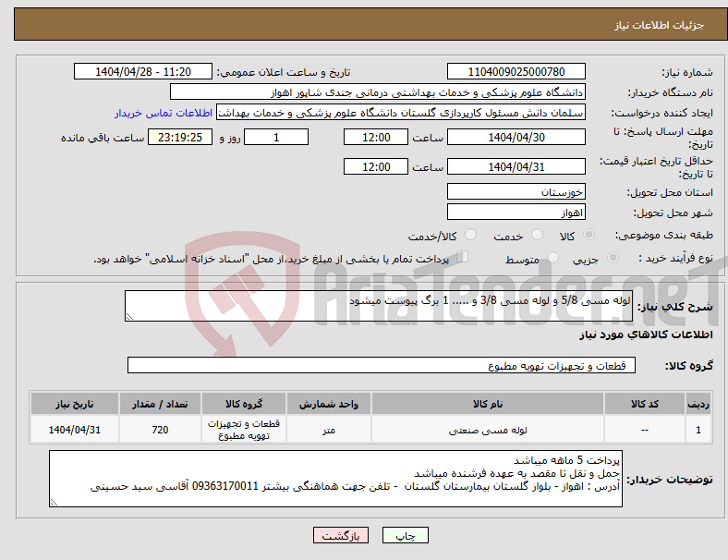The width and height of the screenshot is (728, 560).
Task: Click the quantity cell 720
Action: pos(160,430)
